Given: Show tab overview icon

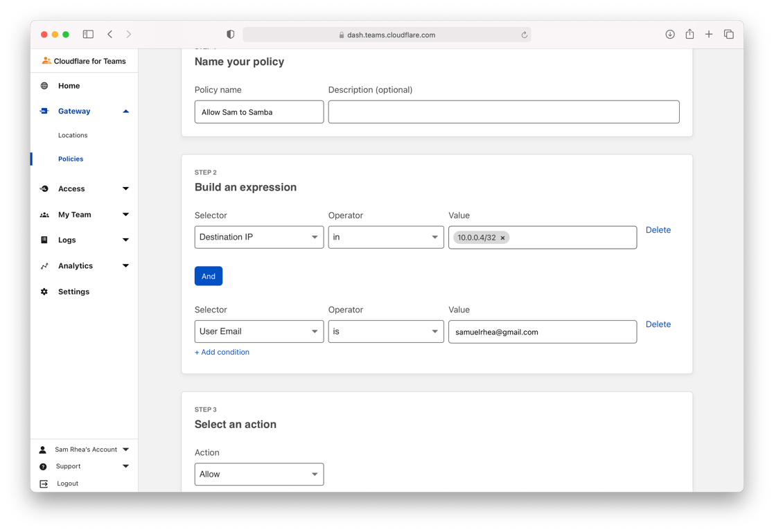Looking at the screenshot, I should [728, 34].
